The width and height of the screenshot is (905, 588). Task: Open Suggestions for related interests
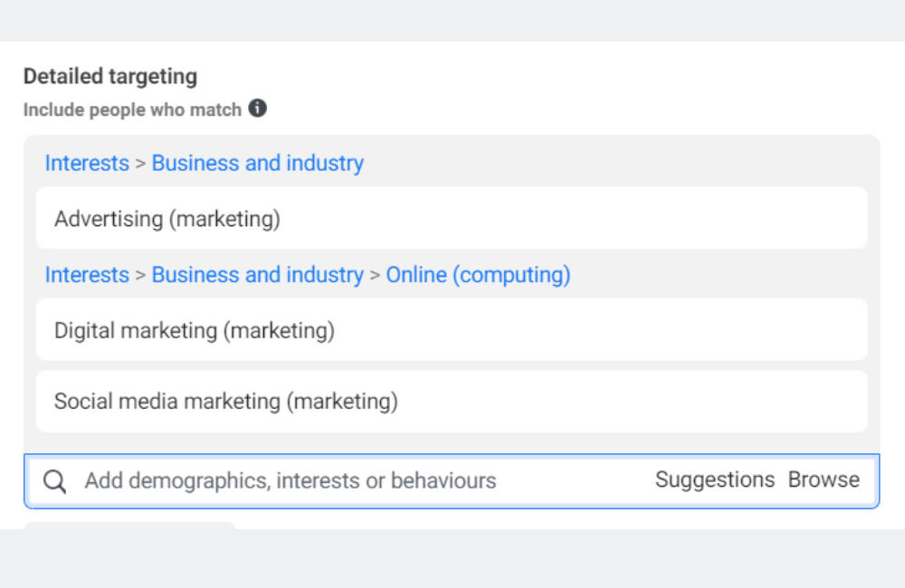(715, 479)
